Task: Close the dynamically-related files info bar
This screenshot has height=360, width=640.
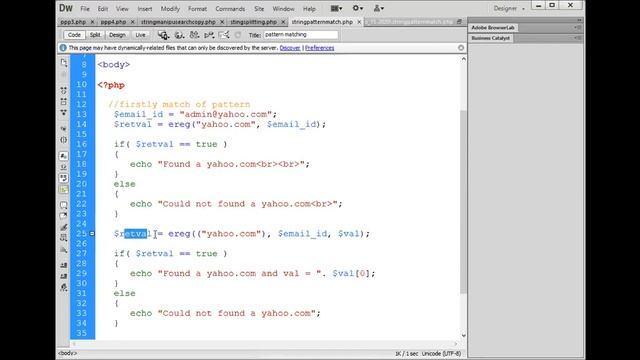Action: point(461,48)
